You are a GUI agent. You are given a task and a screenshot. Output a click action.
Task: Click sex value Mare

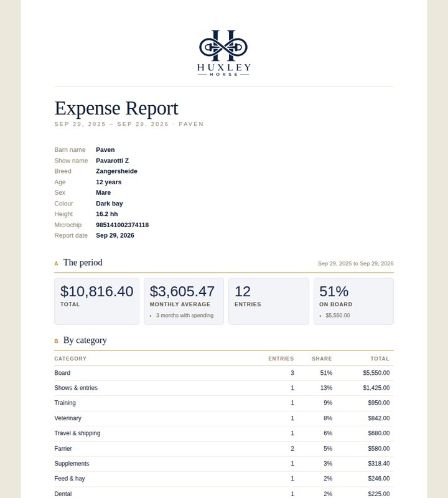(x=103, y=192)
